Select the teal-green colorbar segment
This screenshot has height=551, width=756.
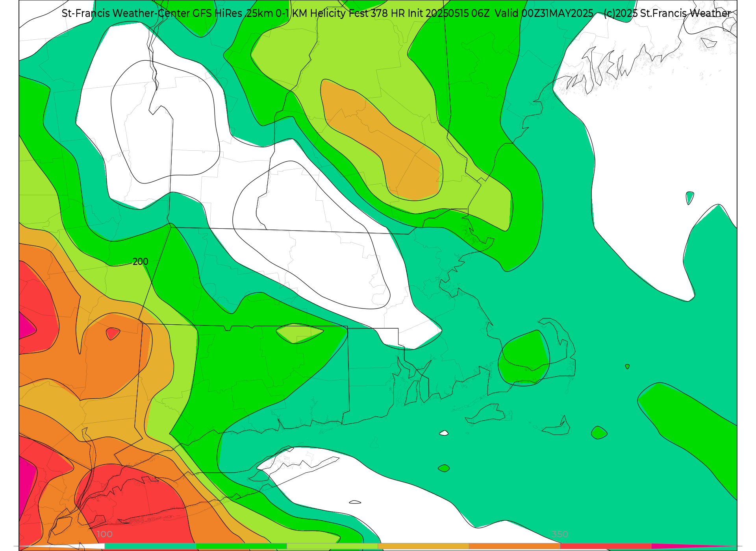click(x=150, y=546)
